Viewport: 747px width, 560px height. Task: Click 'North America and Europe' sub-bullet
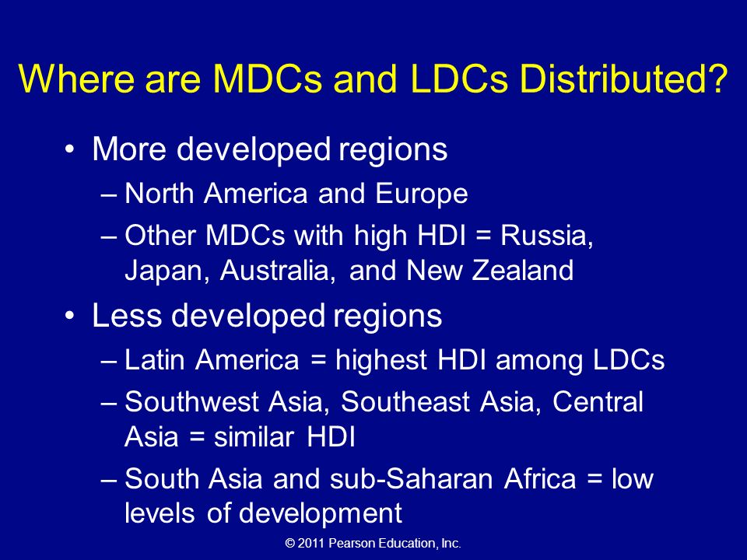[296, 194]
